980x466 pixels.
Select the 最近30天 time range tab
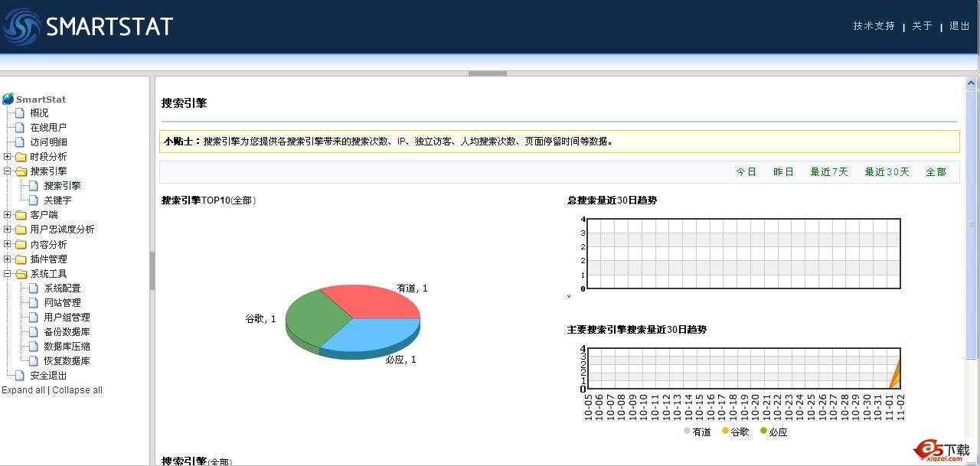tap(887, 172)
